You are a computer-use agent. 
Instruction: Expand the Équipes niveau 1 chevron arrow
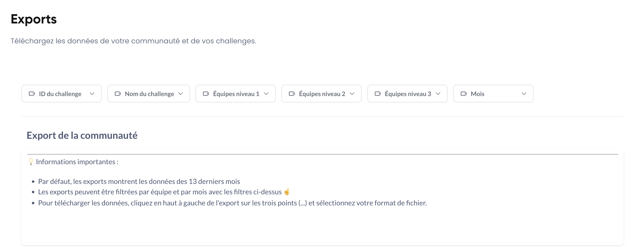click(x=266, y=94)
